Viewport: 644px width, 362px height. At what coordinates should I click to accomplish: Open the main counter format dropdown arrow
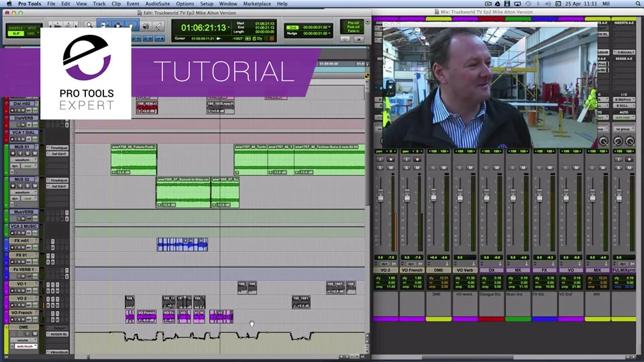tap(229, 28)
